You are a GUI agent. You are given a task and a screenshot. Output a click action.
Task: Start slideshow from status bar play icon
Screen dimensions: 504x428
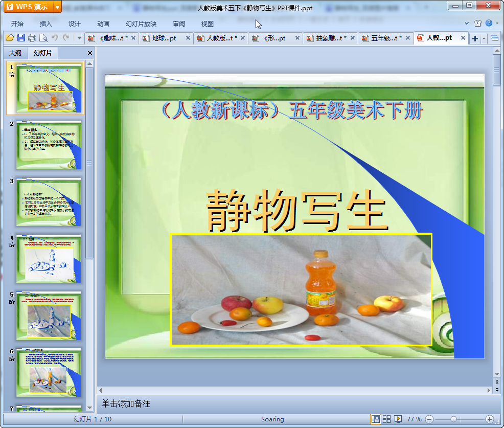click(x=398, y=419)
